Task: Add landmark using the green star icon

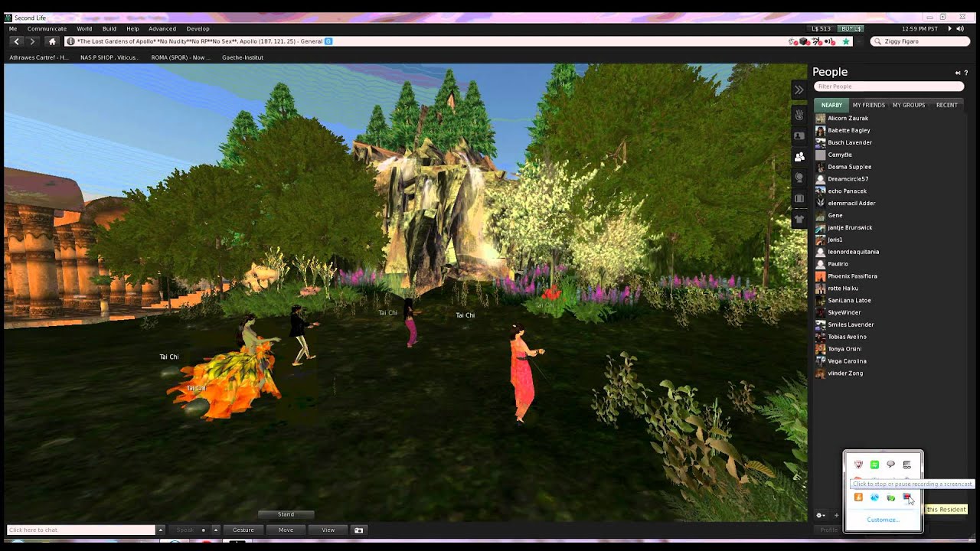Action: 846,41
